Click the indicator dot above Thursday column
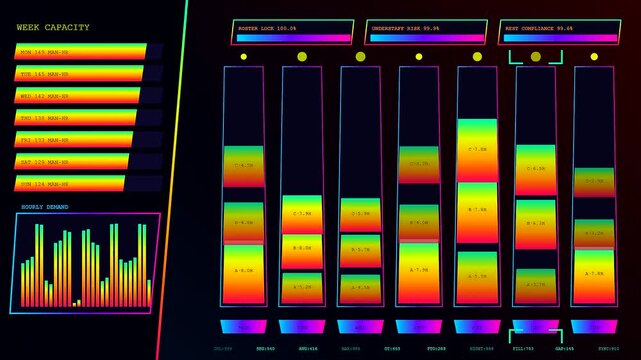The width and height of the screenshot is (641, 360). click(x=419, y=57)
